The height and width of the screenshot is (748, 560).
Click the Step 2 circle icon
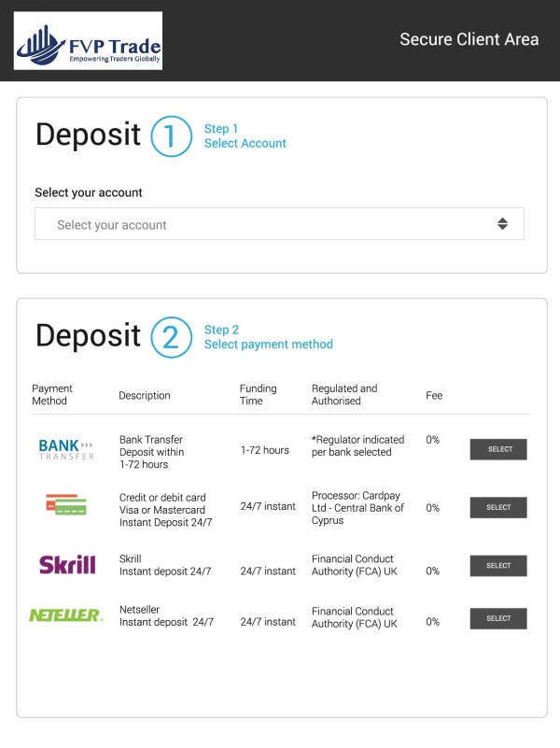[x=171, y=337]
